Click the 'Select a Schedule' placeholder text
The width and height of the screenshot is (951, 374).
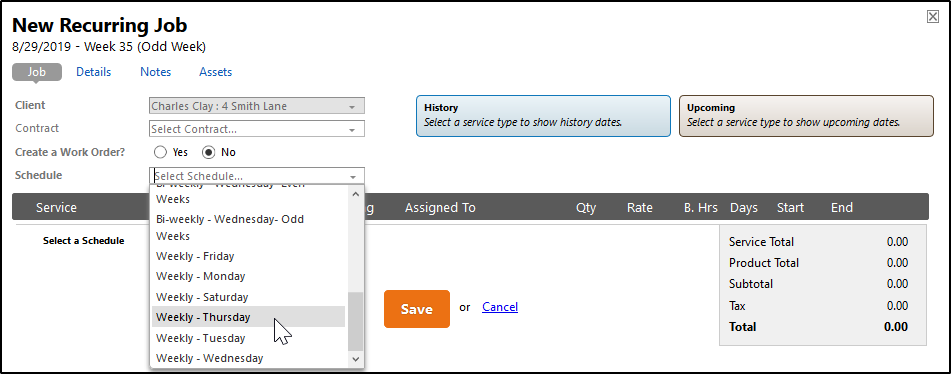84,241
